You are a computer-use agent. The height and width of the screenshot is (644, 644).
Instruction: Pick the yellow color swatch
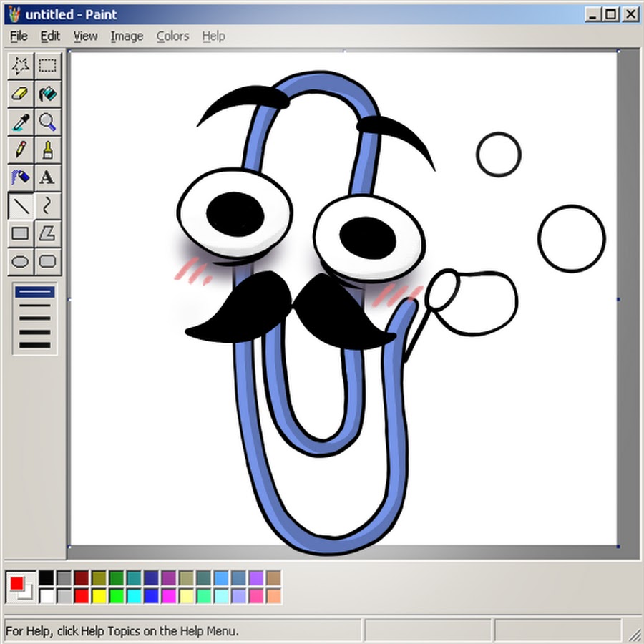point(99,595)
